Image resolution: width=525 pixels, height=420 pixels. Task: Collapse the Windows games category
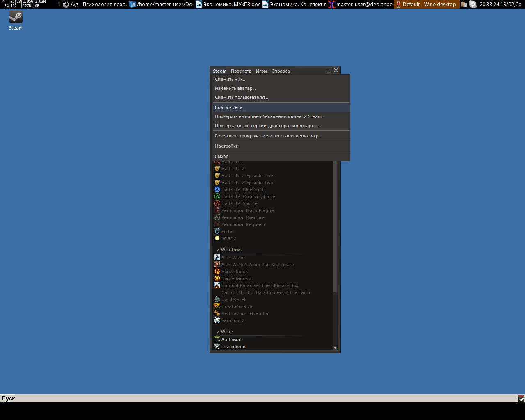point(218,250)
